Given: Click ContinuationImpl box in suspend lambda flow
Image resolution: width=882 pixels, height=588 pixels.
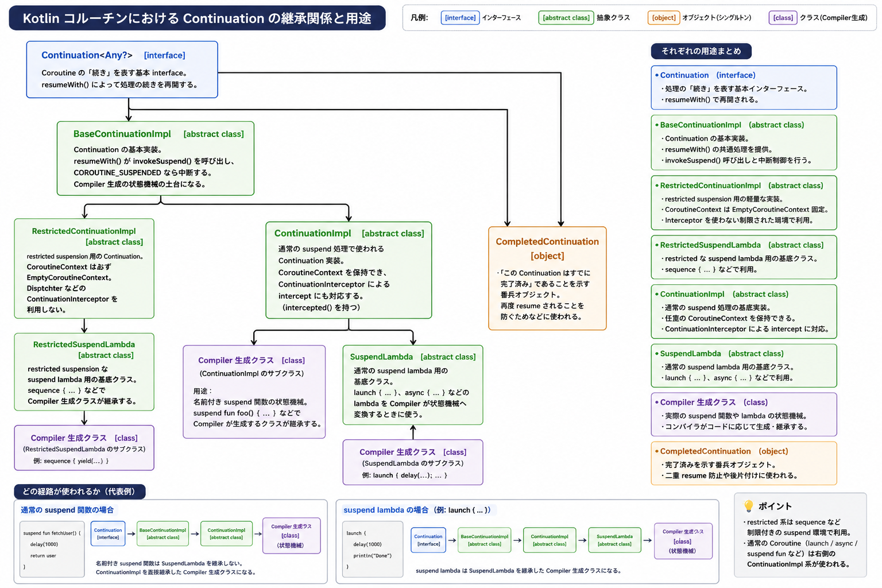Looking at the screenshot, I should point(550,540).
